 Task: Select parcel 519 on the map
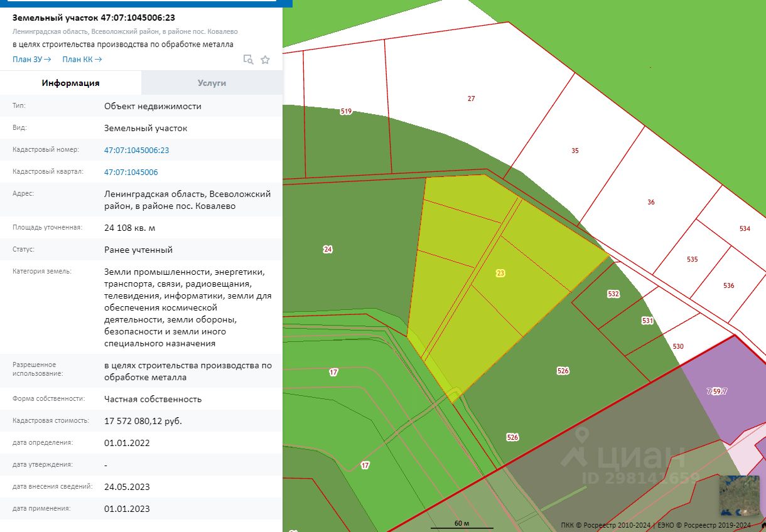(x=346, y=111)
